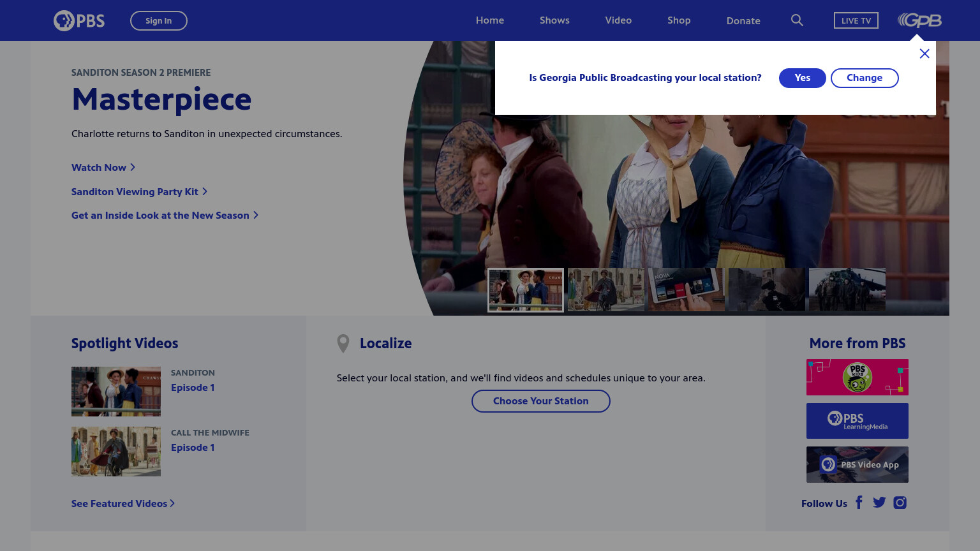Open See Featured Videos link
The height and width of the screenshot is (551, 980).
click(123, 503)
